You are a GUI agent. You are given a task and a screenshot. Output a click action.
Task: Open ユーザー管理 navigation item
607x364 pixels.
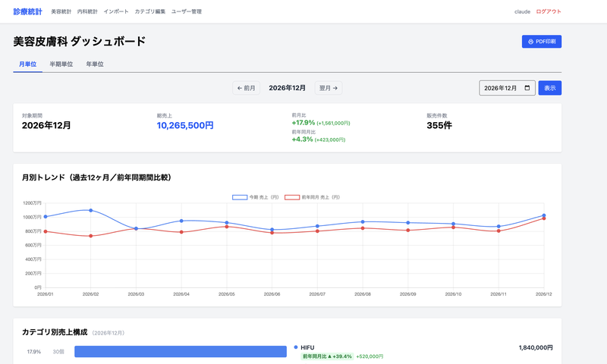tap(186, 11)
